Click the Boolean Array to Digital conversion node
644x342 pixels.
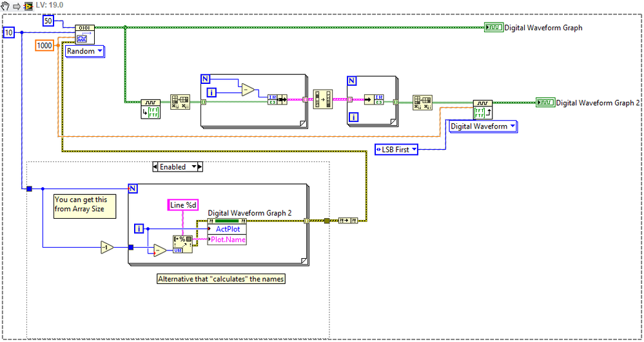(x=483, y=109)
